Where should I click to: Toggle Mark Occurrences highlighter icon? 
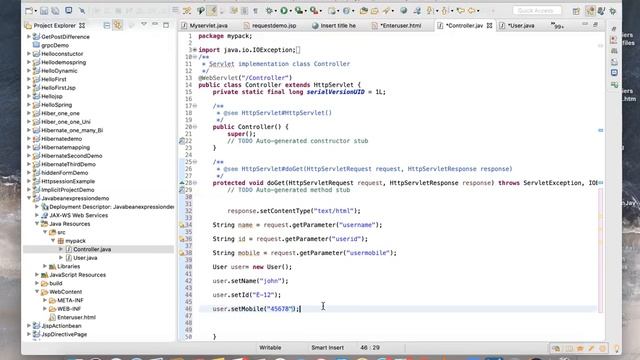212,11
